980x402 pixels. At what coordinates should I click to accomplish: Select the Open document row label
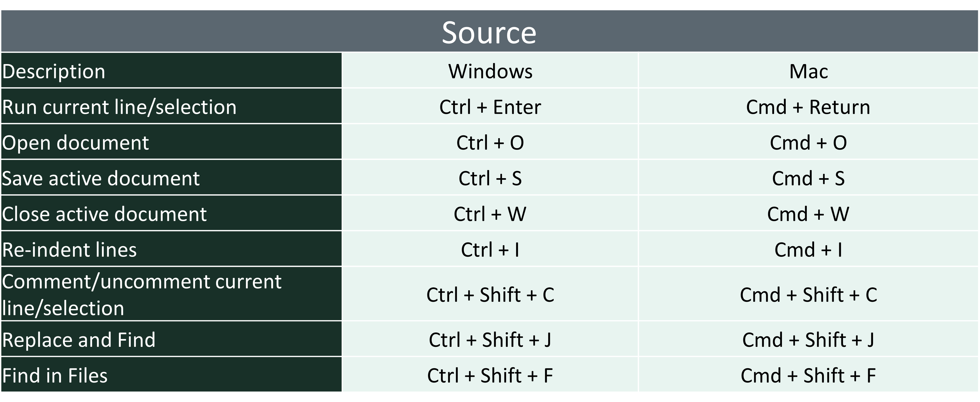(171, 142)
